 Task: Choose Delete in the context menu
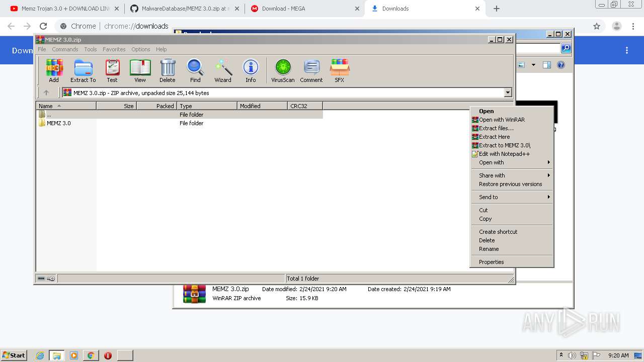click(x=512, y=240)
